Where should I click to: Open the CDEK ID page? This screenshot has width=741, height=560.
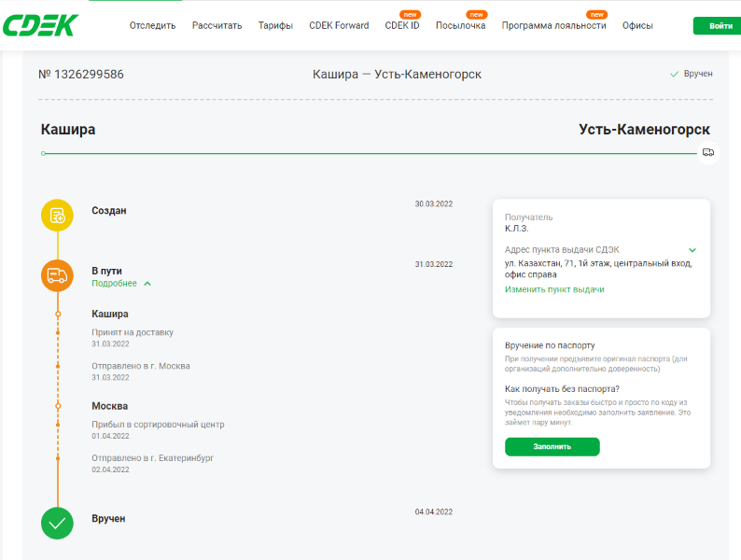click(402, 25)
